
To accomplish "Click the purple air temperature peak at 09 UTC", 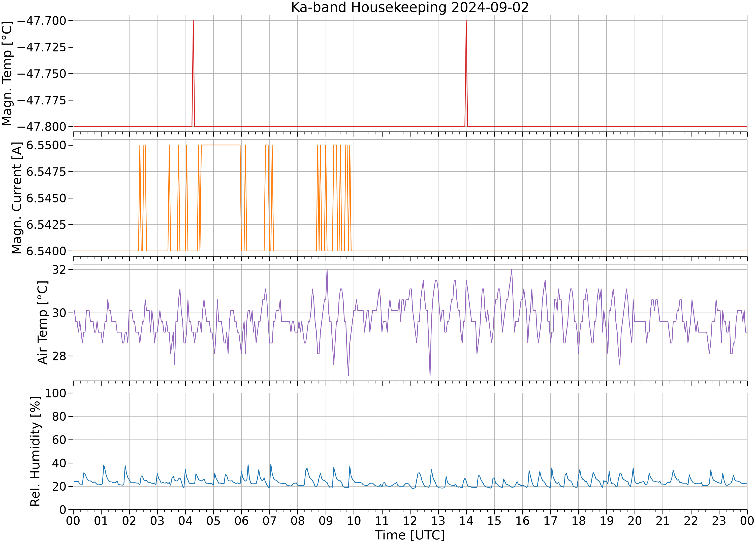I will click(327, 269).
